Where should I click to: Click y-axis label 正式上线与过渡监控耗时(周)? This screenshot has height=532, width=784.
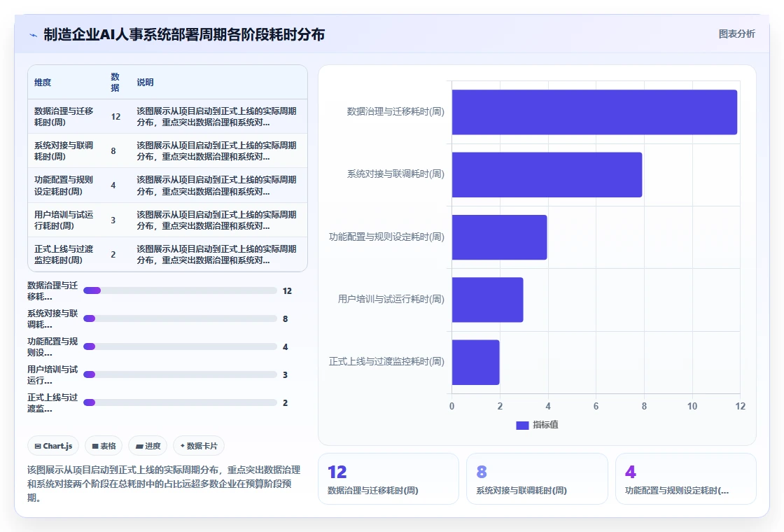tap(386, 361)
